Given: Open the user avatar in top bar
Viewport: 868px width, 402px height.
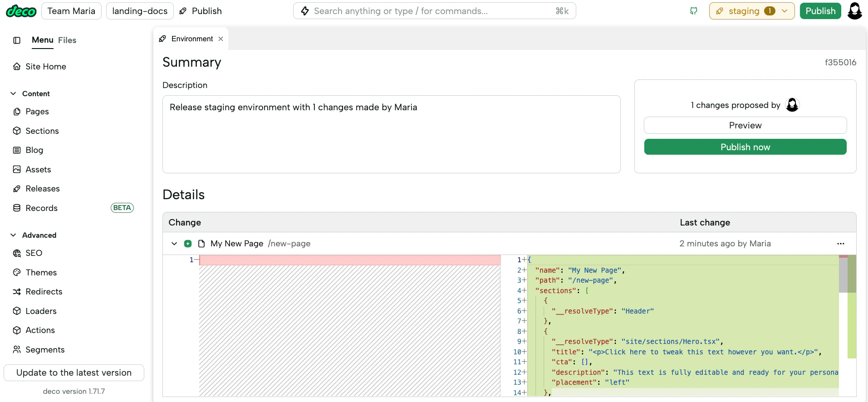Looking at the screenshot, I should [x=855, y=11].
